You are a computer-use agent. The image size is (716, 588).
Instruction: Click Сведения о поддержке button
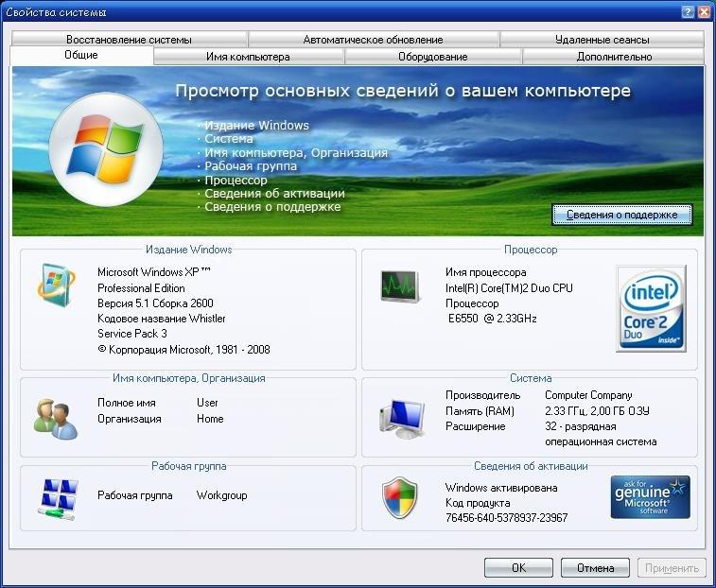[622, 215]
